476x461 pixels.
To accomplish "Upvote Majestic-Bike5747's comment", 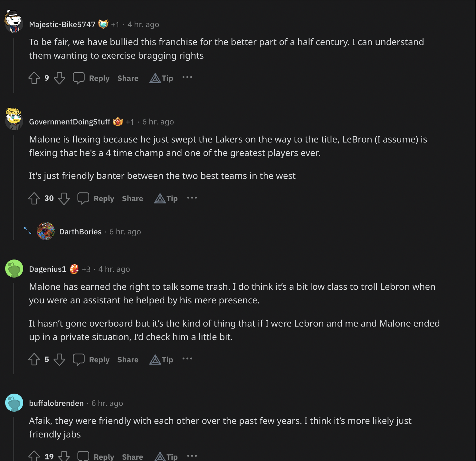I will click(34, 78).
